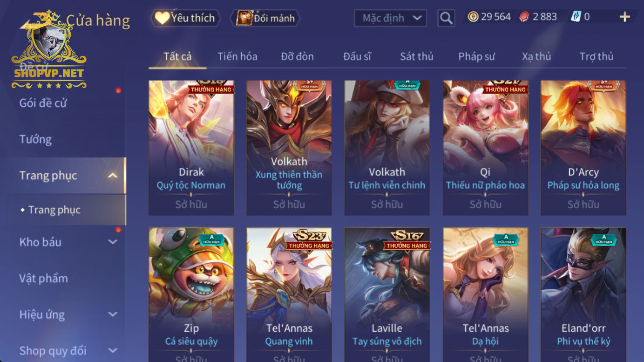This screenshot has width=644, height=362.
Task: Click the SHOPVP.NET crest logo
Action: tap(48, 50)
